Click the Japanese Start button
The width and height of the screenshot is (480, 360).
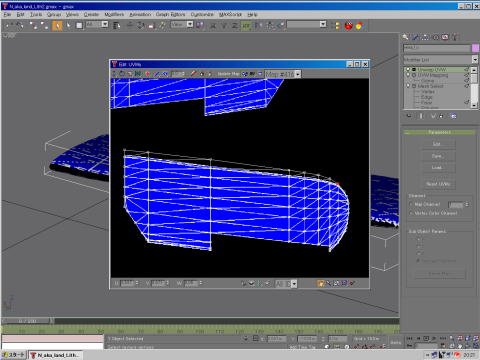[x=13, y=355]
